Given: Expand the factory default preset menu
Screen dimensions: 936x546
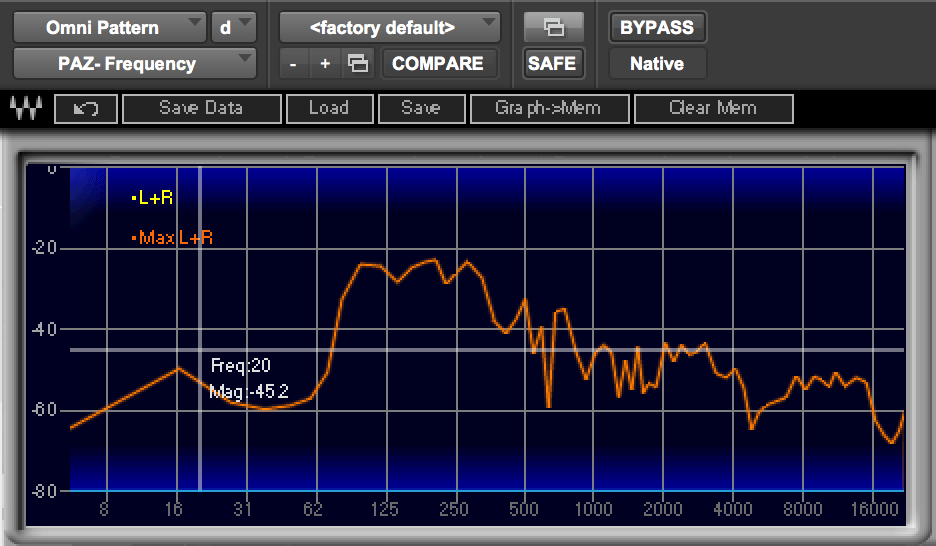Looking at the screenshot, I should (389, 28).
